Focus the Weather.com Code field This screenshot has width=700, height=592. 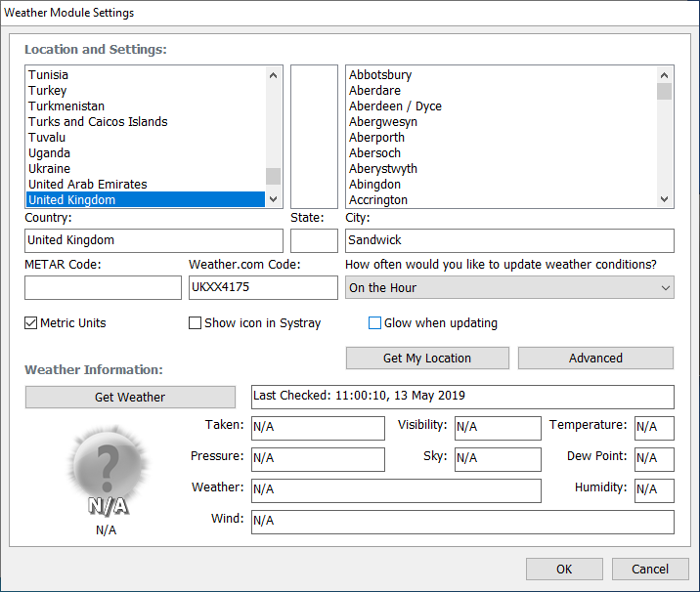click(x=262, y=288)
